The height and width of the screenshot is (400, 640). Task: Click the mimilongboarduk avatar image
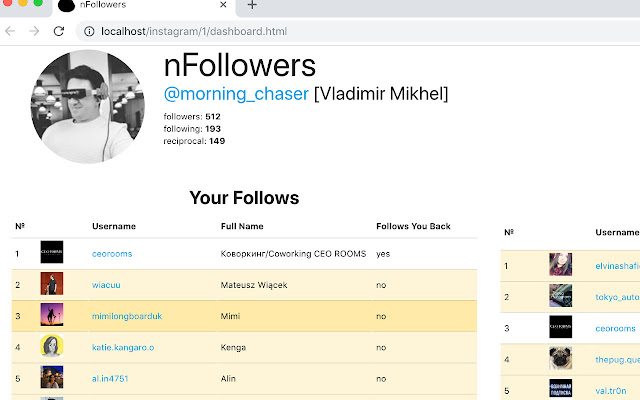(51, 316)
